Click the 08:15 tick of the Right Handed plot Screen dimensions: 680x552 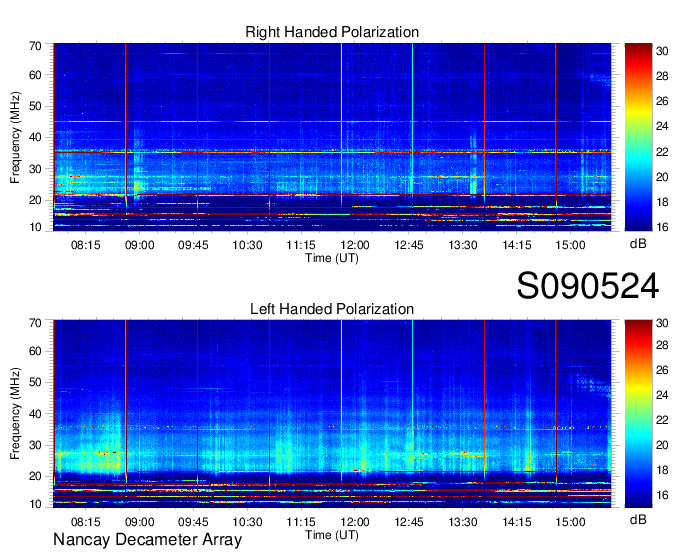point(85,245)
